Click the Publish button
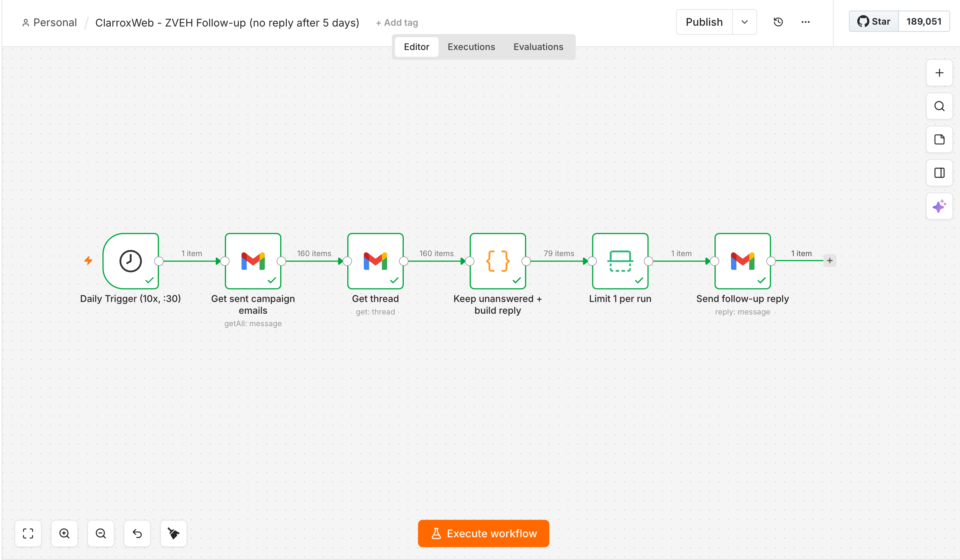 [704, 22]
